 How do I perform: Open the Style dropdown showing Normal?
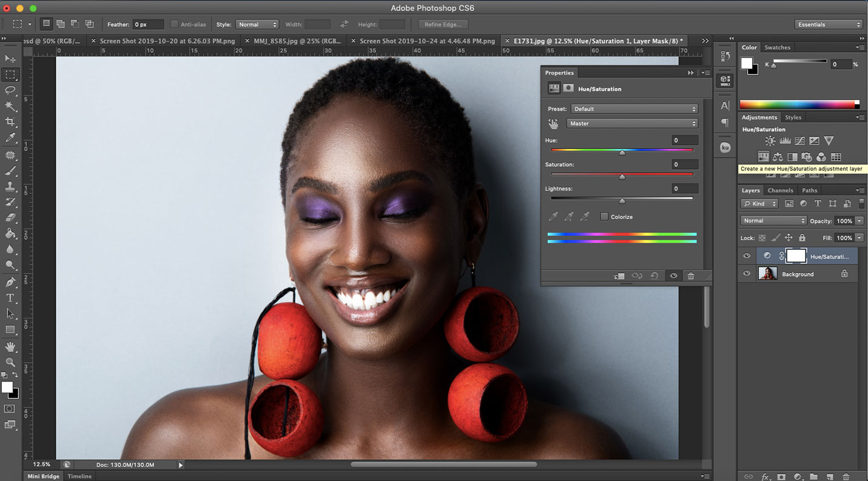click(x=257, y=24)
